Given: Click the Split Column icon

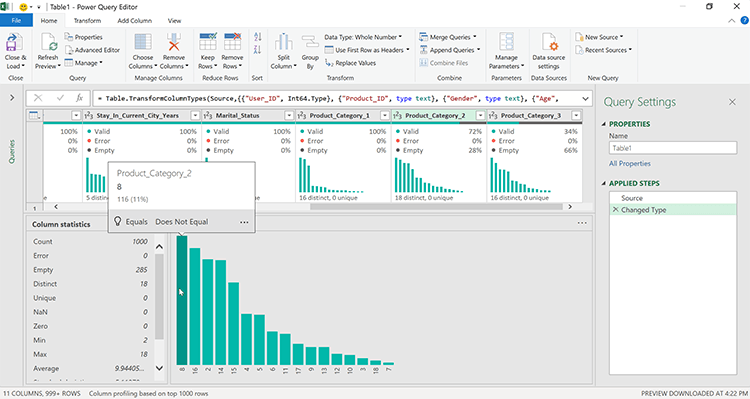Looking at the screenshot, I should click(283, 42).
